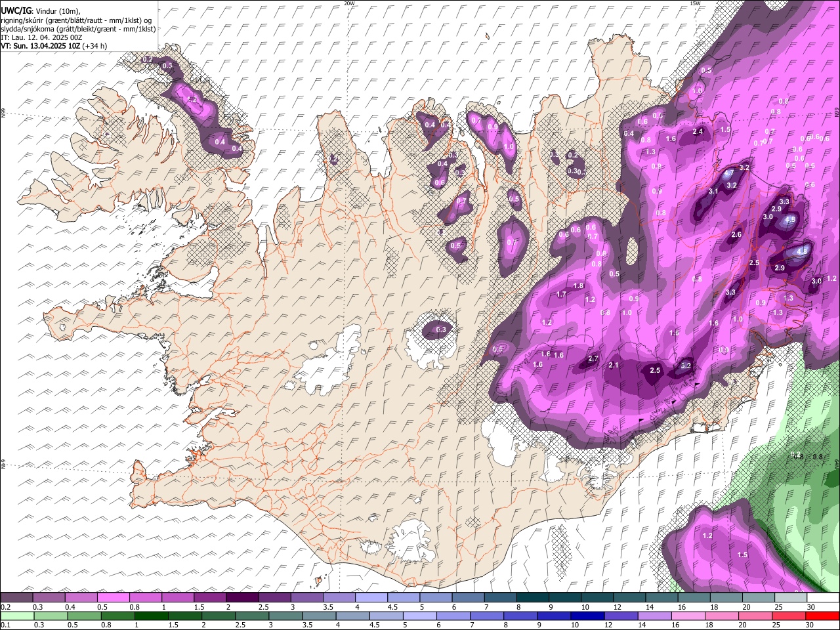
Task: Pick the dark teal 9 swatch in snow legend
Action: [564, 598]
